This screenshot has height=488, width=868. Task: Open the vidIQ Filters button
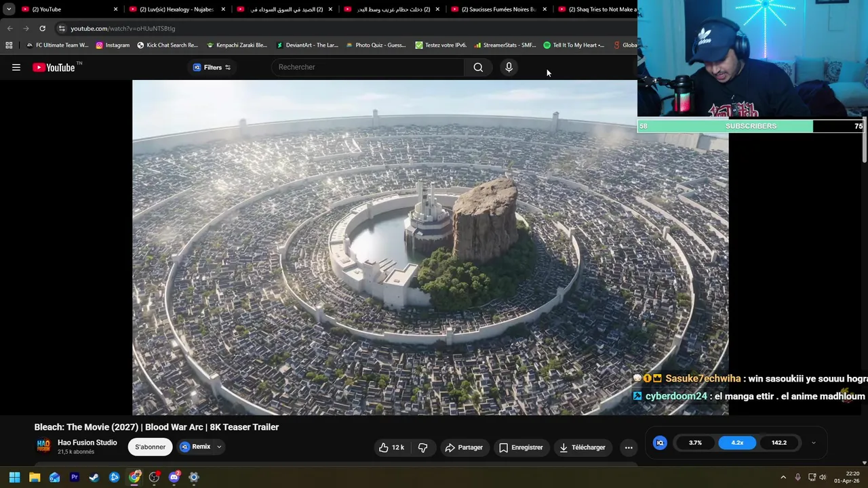click(x=212, y=67)
